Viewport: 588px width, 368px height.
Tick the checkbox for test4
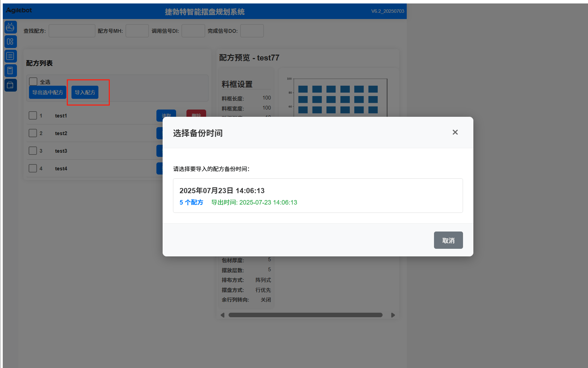(x=33, y=168)
